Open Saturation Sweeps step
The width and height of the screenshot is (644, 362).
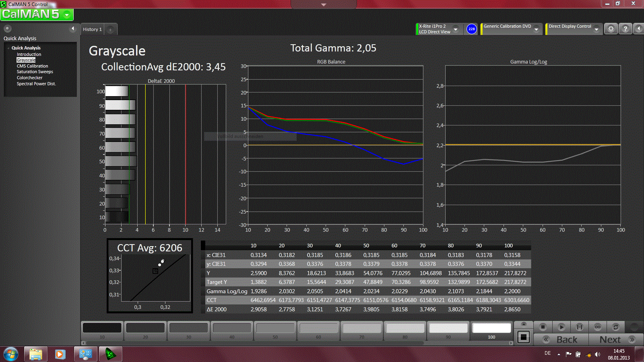[35, 72]
